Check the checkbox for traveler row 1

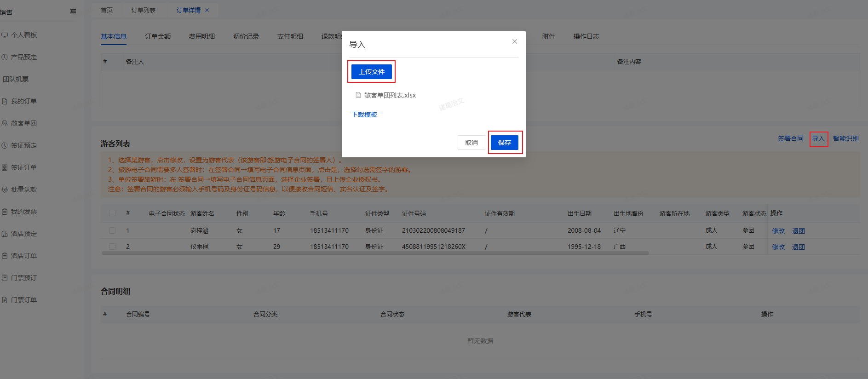pos(112,230)
